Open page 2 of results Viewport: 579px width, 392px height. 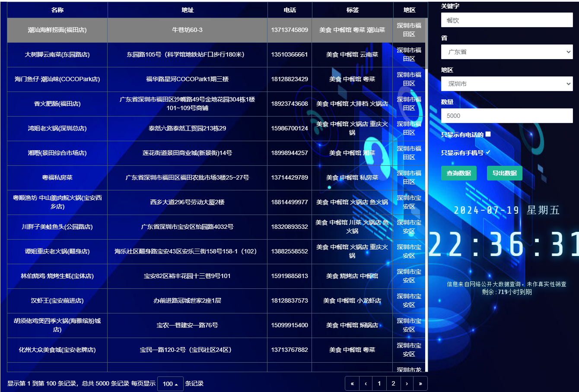tap(393, 383)
